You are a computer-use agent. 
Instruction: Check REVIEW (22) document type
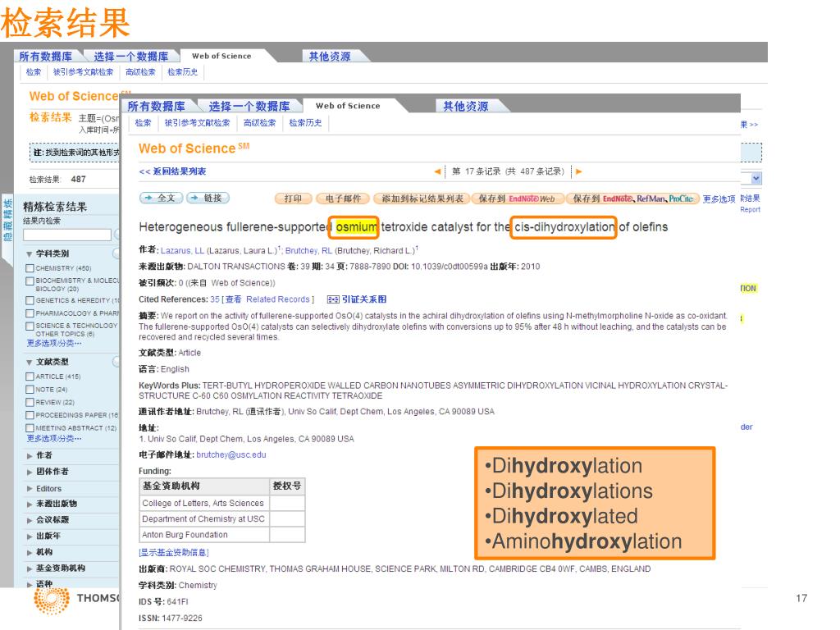point(30,402)
